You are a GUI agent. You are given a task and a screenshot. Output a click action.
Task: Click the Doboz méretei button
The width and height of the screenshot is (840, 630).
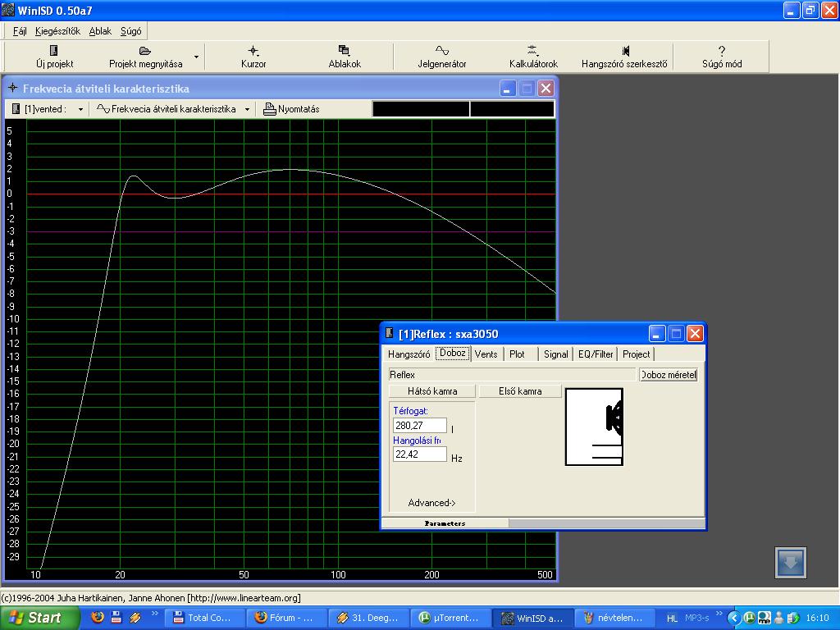(668, 375)
